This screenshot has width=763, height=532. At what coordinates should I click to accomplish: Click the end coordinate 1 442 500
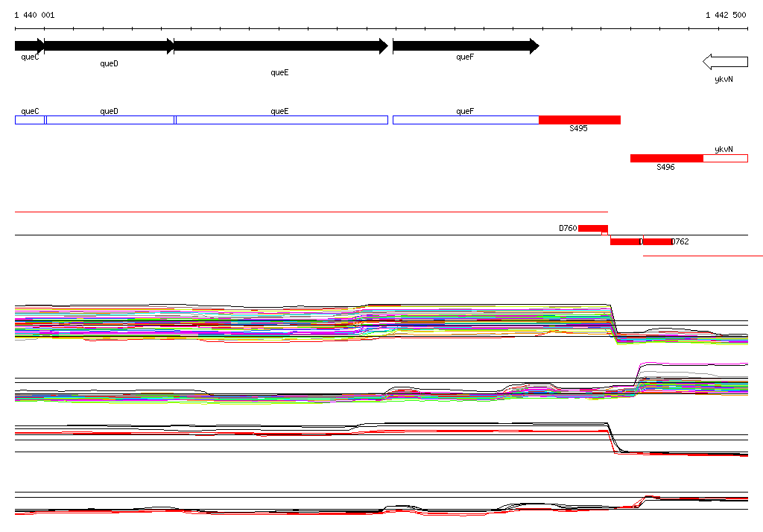point(726,15)
